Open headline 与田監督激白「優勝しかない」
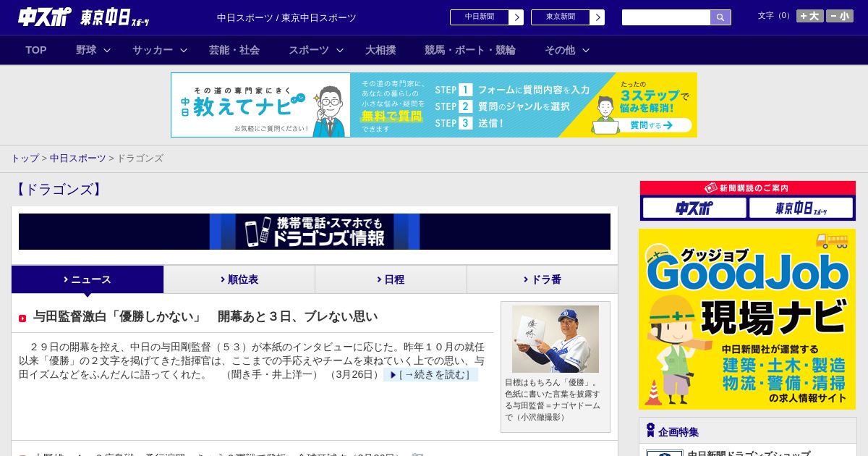 (205, 316)
